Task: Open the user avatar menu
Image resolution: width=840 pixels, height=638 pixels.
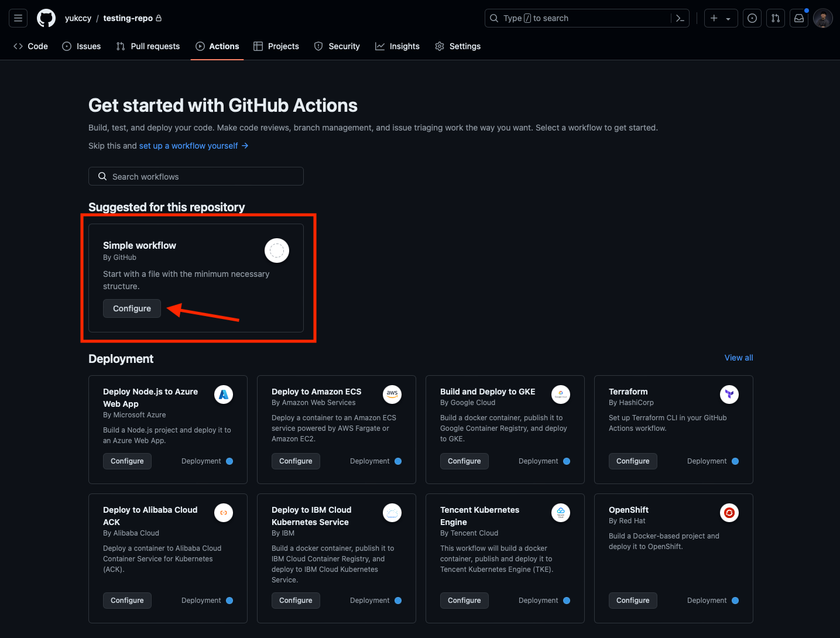Action: coord(823,18)
